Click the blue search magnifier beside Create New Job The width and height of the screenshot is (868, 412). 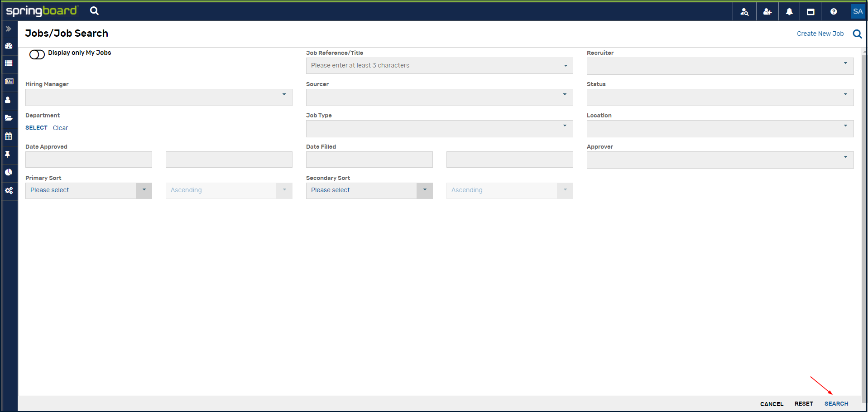point(857,34)
